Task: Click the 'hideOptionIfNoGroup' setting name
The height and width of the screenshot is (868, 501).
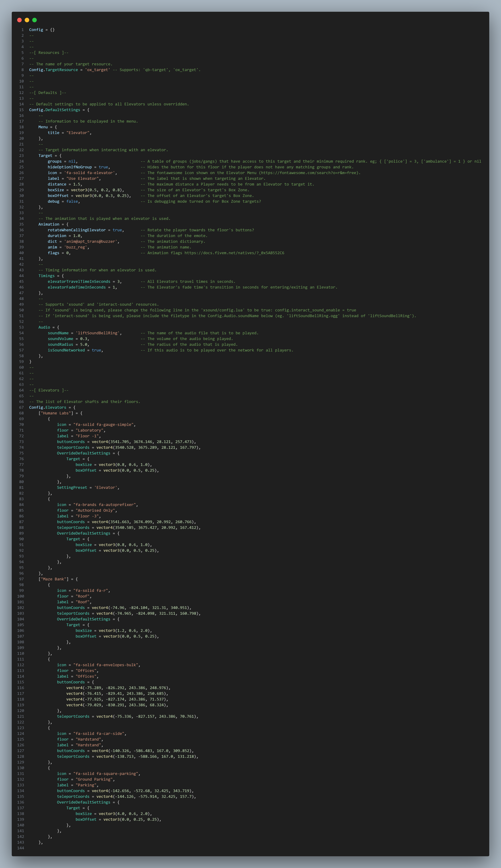Action: [70, 167]
